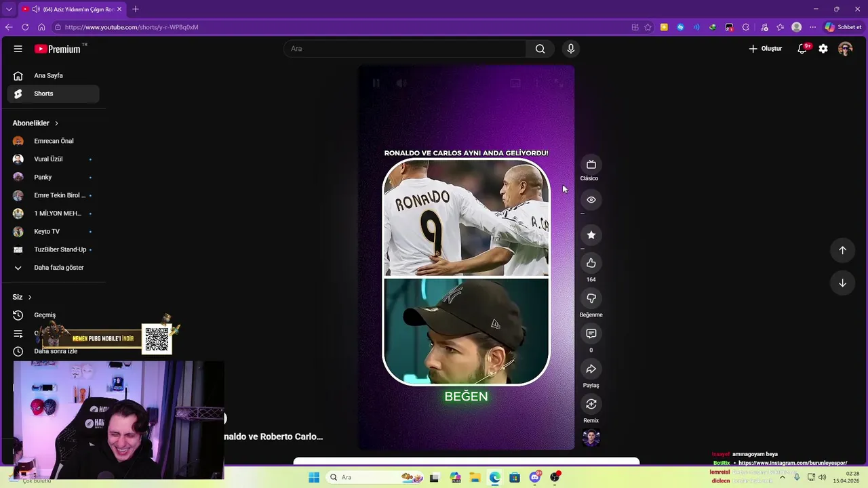The width and height of the screenshot is (868, 488).
Task: Go back with browser back arrow
Action: point(9,27)
